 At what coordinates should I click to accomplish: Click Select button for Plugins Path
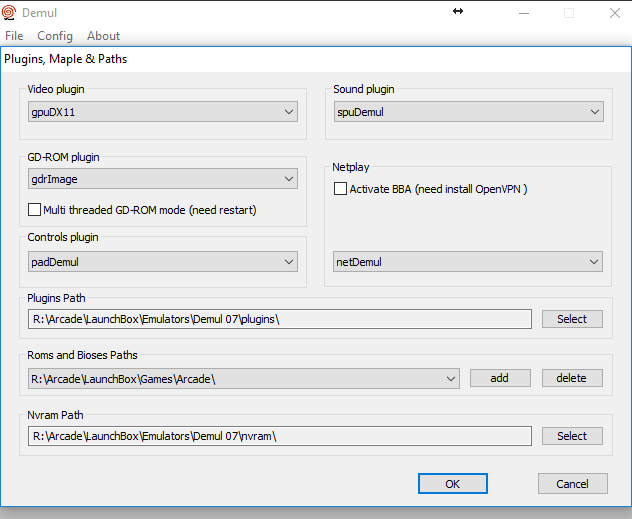pyautogui.click(x=572, y=319)
